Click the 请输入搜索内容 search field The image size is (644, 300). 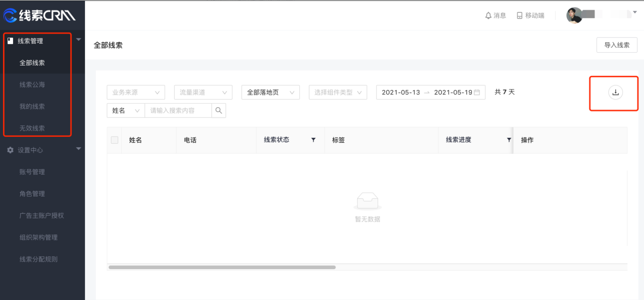pos(178,110)
